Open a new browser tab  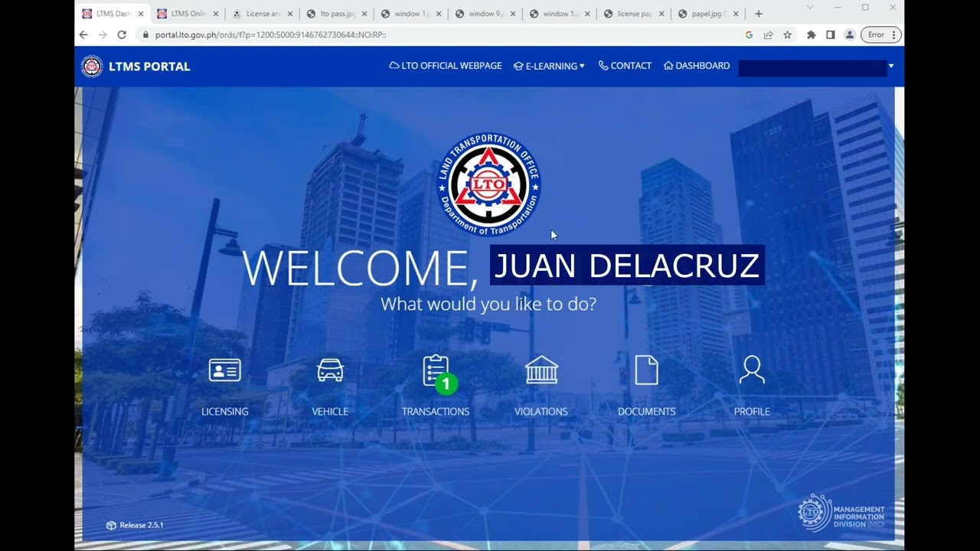758,14
